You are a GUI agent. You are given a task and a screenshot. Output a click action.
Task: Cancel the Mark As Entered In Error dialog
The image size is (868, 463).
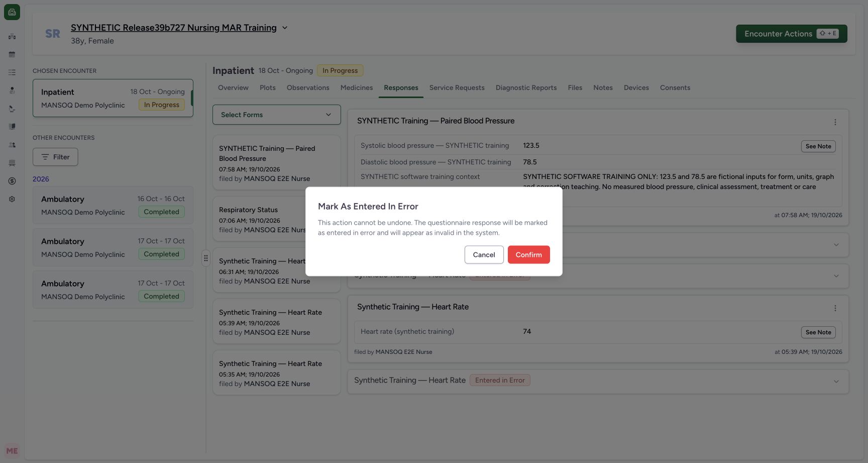[x=484, y=255]
